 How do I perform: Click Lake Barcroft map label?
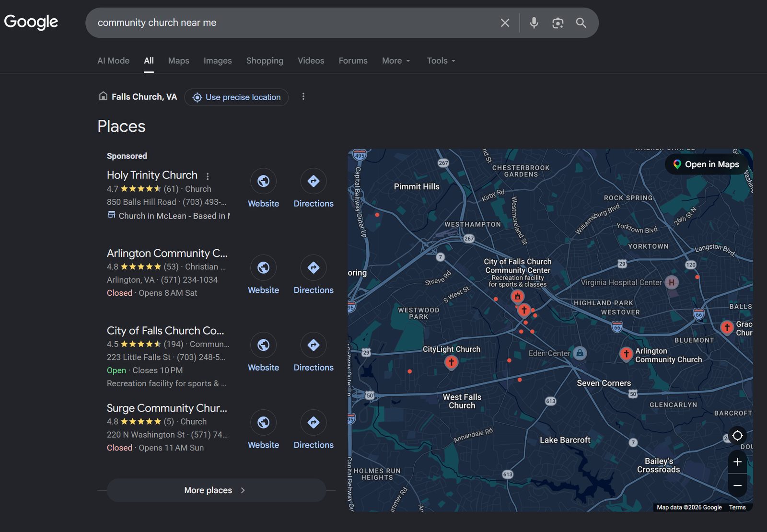[x=565, y=440]
